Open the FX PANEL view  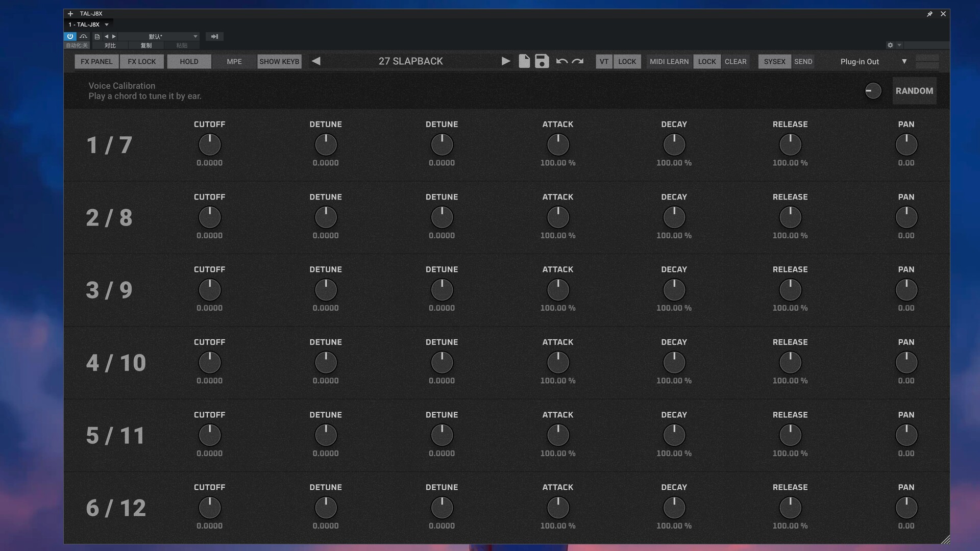point(96,61)
